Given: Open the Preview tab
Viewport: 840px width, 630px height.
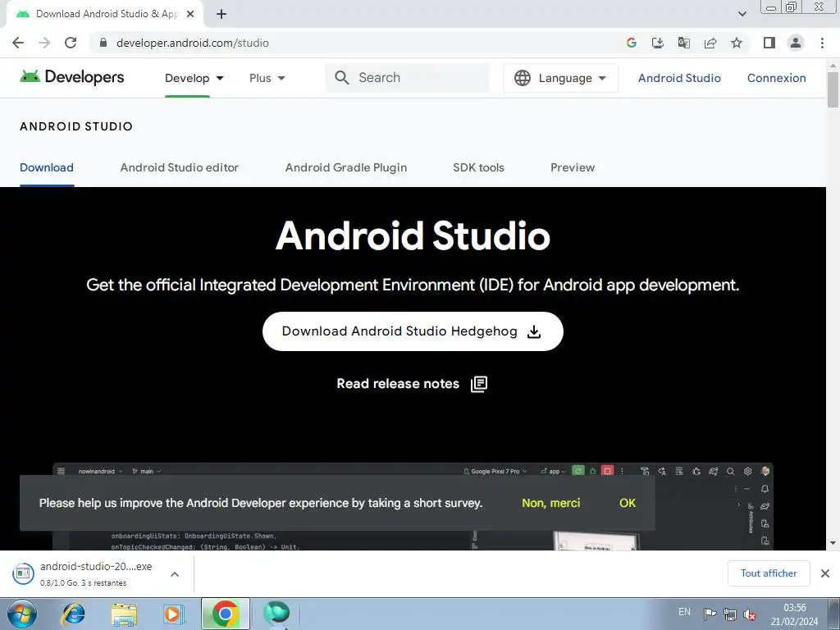Looking at the screenshot, I should (x=573, y=167).
